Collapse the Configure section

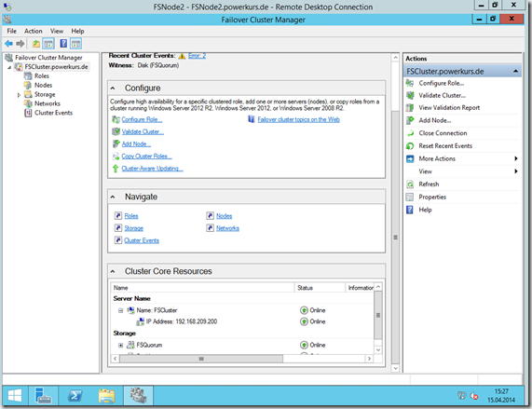[x=113, y=89]
